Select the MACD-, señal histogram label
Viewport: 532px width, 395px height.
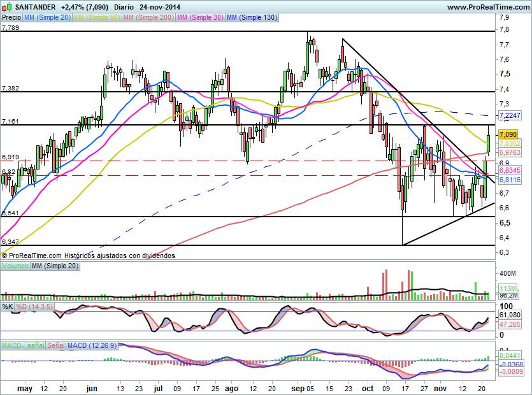(x=23, y=345)
